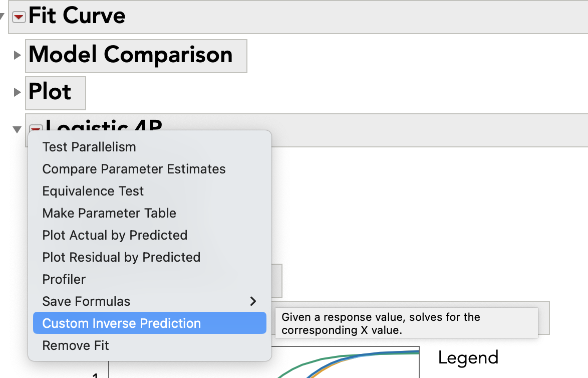Image resolution: width=588 pixels, height=378 pixels.
Task: Open the Fit Curve red triangle menu
Action: [19, 17]
